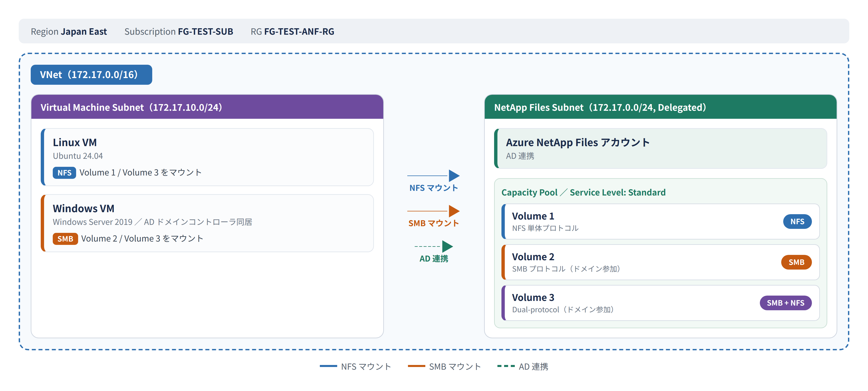Click the purple SMB + NFS pill
868x391 pixels.
pos(785,303)
